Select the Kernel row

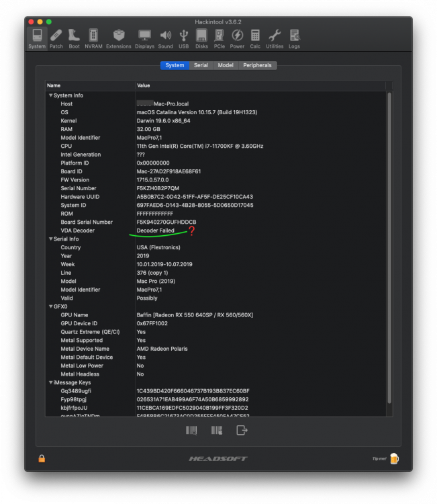point(215,121)
